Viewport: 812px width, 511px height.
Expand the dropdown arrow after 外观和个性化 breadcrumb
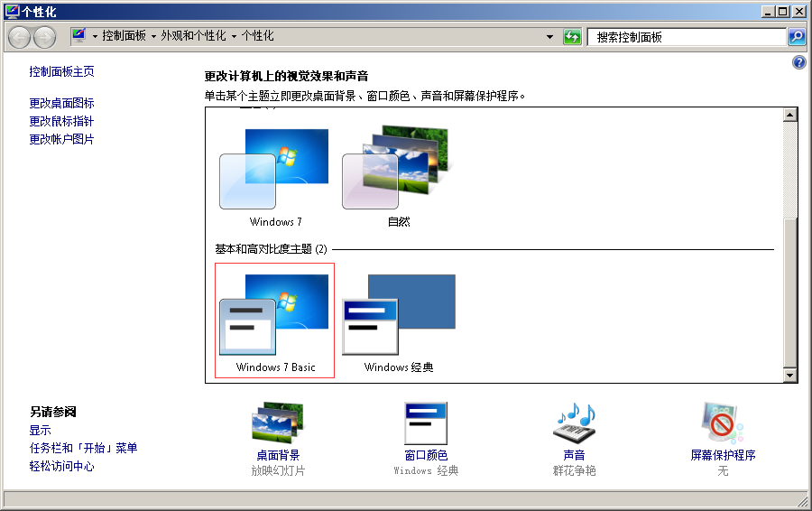235,37
